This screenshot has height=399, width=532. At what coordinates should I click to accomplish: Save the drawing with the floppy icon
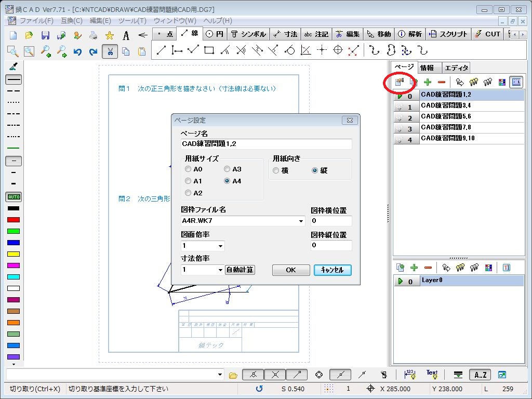point(45,35)
